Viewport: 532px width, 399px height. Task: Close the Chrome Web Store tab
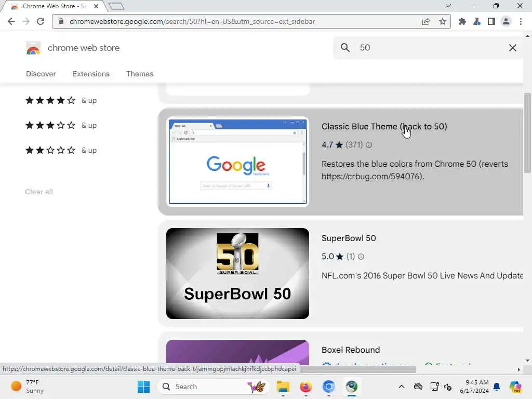click(96, 6)
